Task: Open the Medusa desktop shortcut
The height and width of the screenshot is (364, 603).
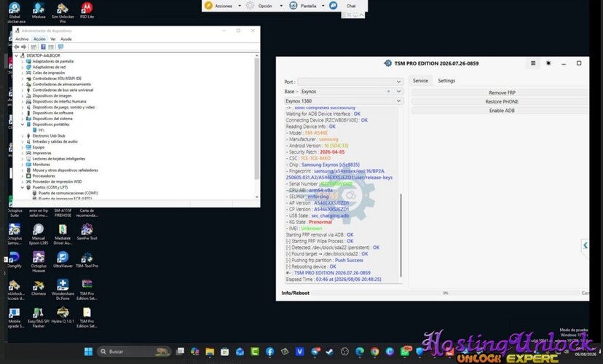Action: point(39,11)
